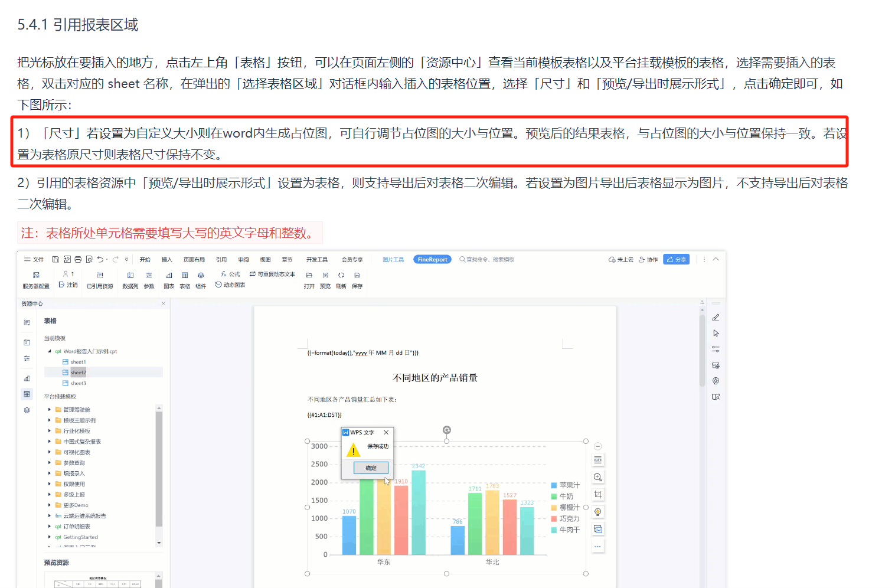Expand the 管理驾驶舱 folder
This screenshot has height=588, width=895.
click(x=50, y=410)
